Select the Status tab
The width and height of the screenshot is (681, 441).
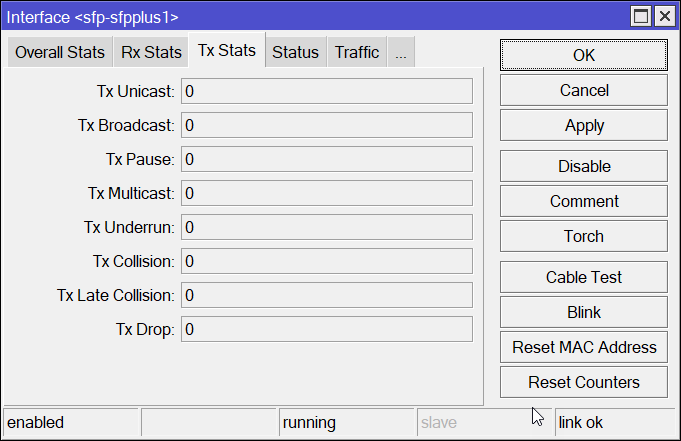click(x=295, y=53)
